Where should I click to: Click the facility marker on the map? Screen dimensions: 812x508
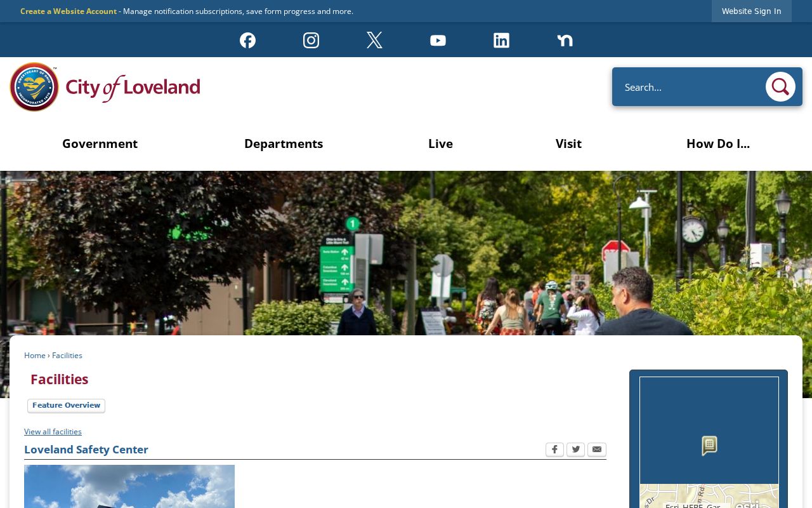point(709,445)
